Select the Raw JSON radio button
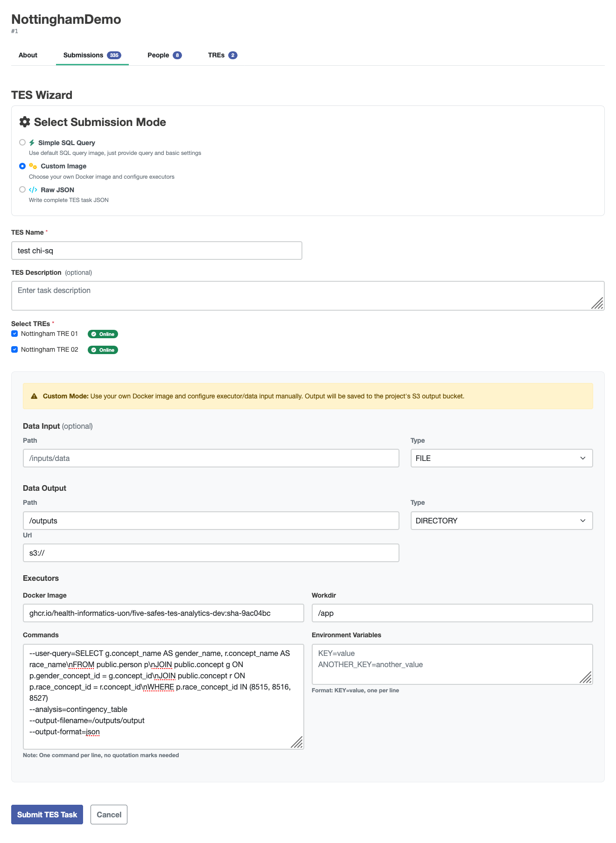This screenshot has width=616, height=843. coord(22,190)
